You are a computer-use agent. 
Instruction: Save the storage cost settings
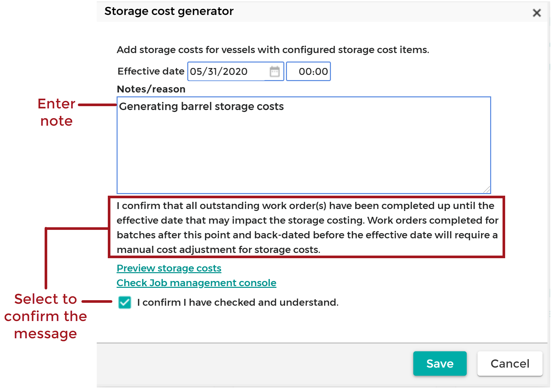(440, 364)
